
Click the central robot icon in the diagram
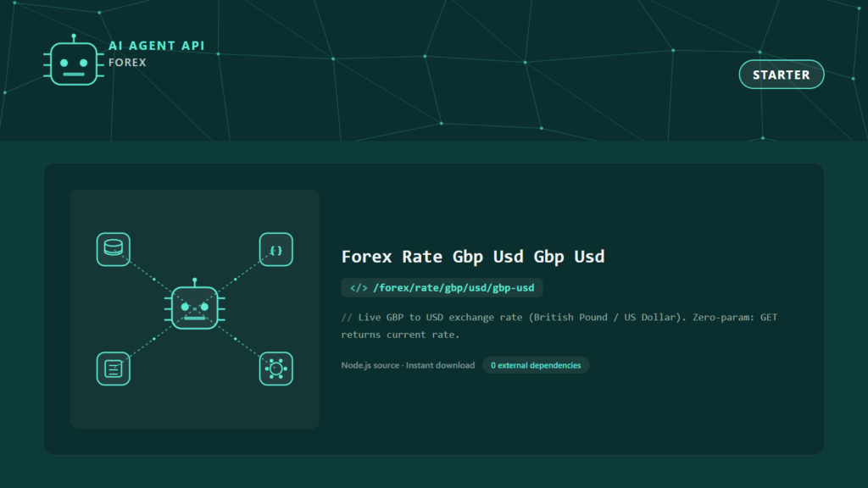[195, 305]
